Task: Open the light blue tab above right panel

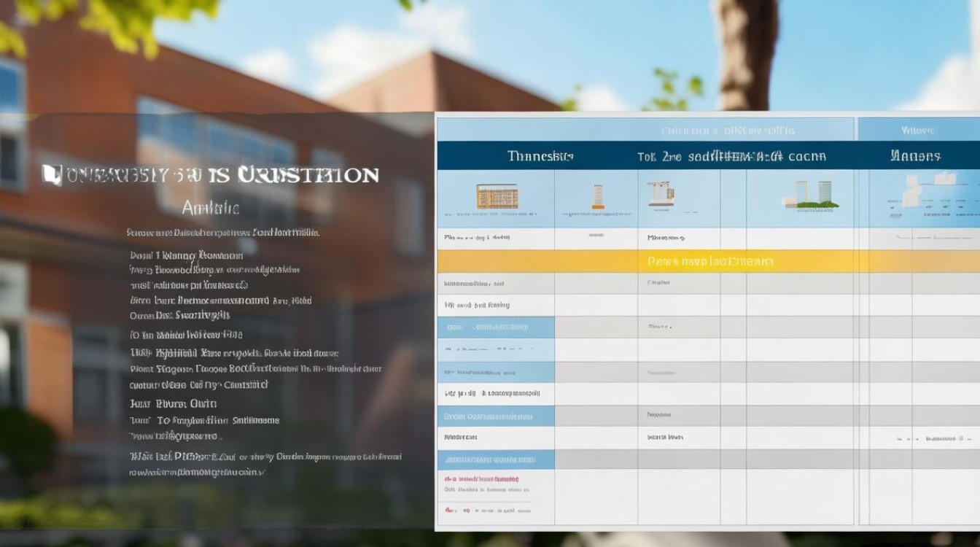Action: [x=918, y=131]
